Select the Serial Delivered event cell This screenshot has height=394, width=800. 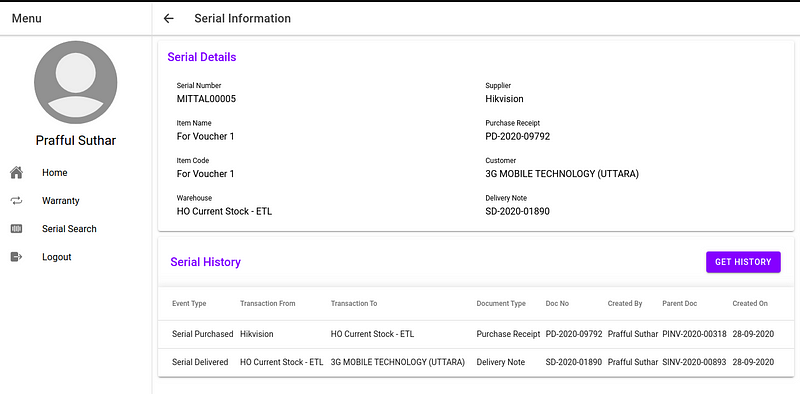pyautogui.click(x=199, y=362)
